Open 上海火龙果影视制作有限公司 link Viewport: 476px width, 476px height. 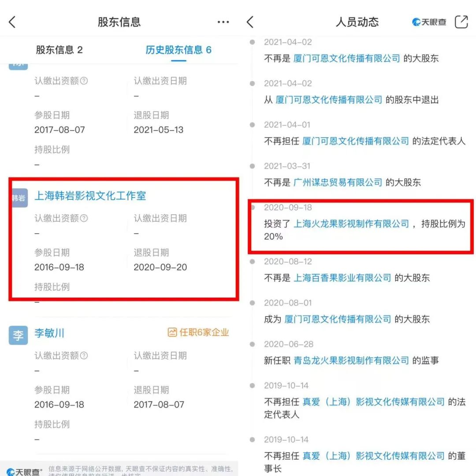click(x=351, y=224)
